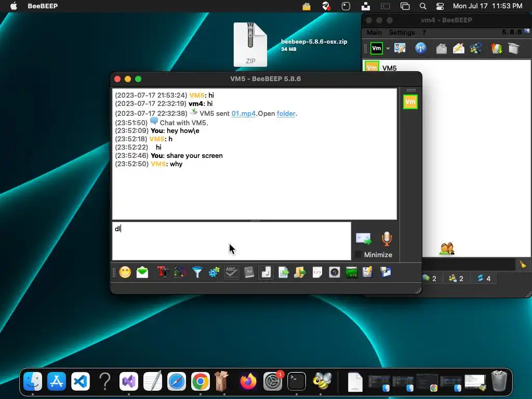Click the send file document icon
This screenshot has height=399, width=532.
tap(283, 272)
